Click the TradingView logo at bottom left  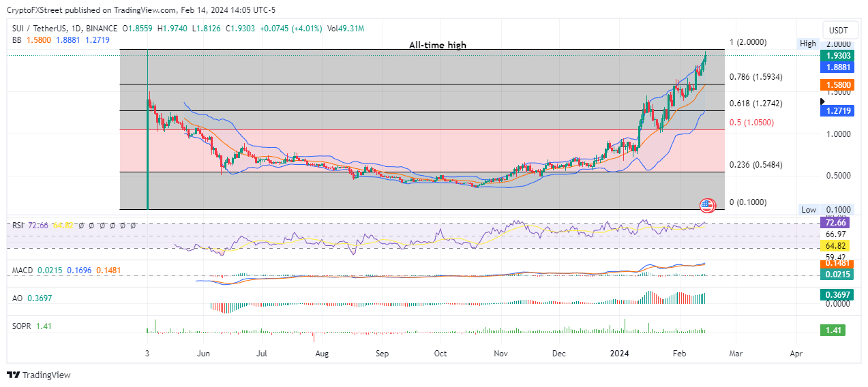[39, 375]
